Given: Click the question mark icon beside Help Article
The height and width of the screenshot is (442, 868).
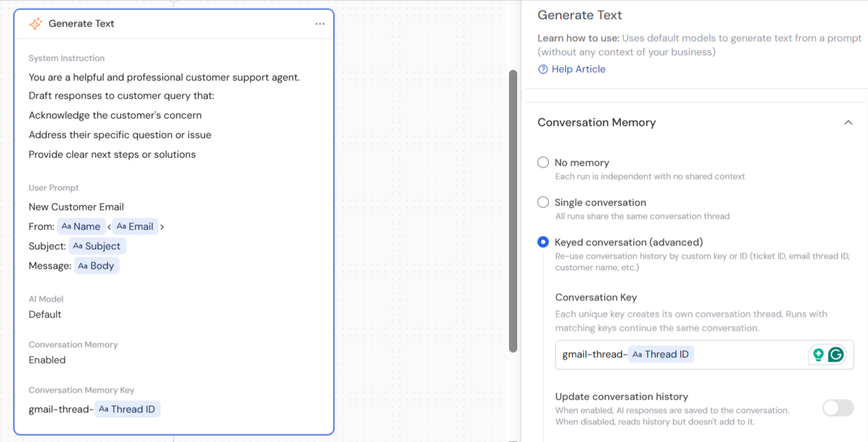Looking at the screenshot, I should [x=544, y=69].
